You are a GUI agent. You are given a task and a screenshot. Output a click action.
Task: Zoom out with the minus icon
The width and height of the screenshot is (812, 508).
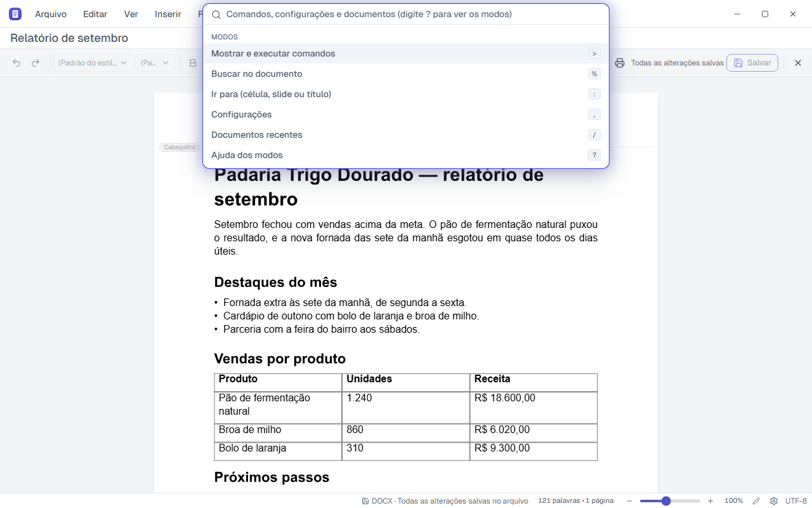click(x=629, y=501)
